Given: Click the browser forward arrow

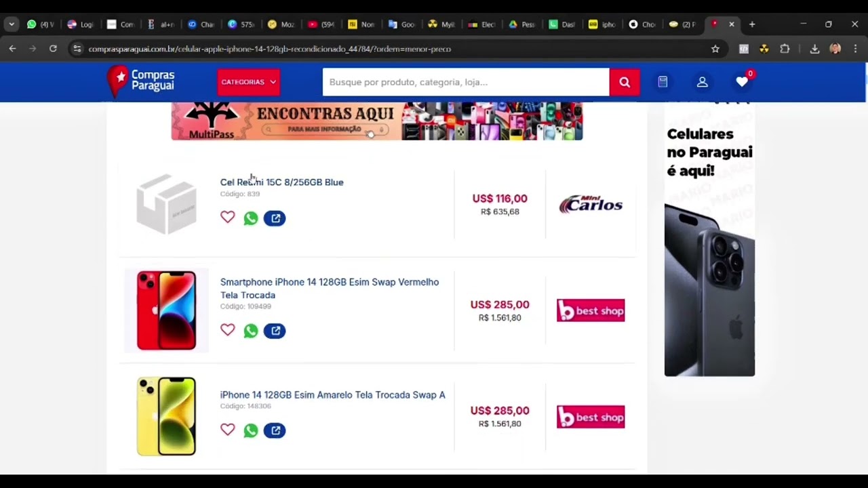Looking at the screenshot, I should click(x=33, y=49).
